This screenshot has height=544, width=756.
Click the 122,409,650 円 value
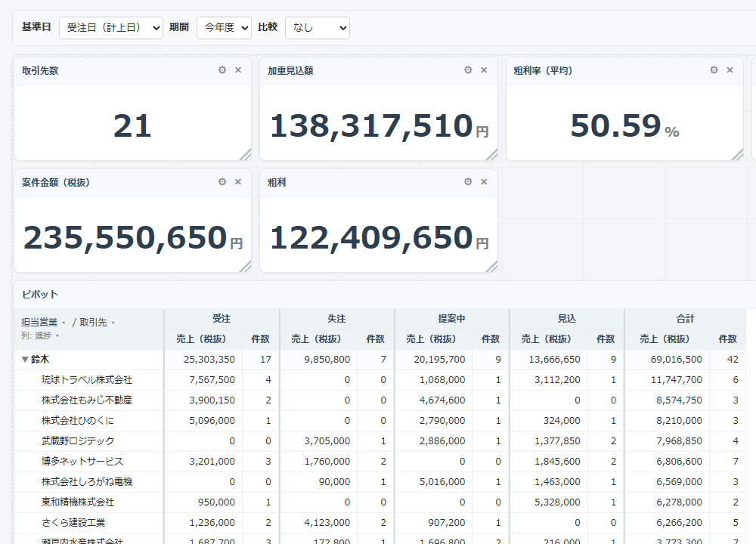(x=379, y=238)
